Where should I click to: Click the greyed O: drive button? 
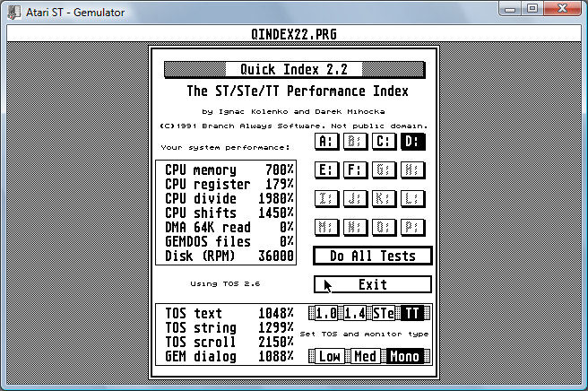(384, 227)
